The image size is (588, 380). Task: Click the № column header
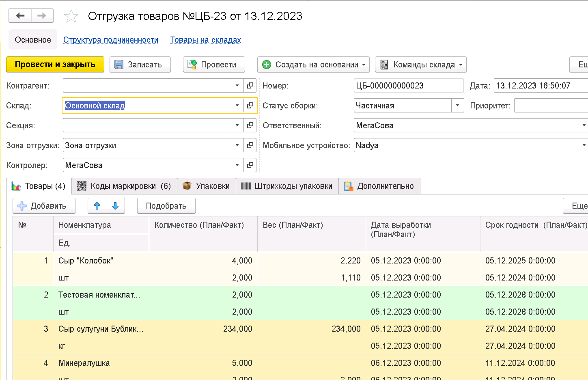pos(33,233)
